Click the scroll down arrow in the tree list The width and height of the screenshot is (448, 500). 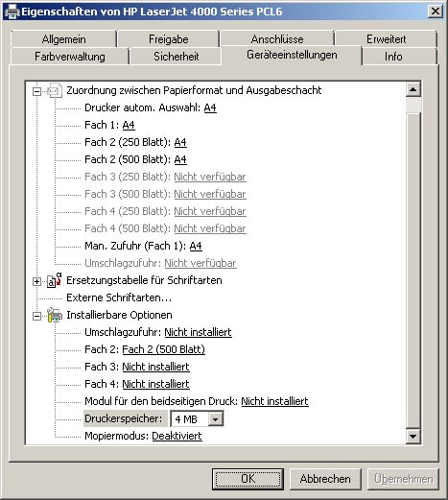coord(413,437)
